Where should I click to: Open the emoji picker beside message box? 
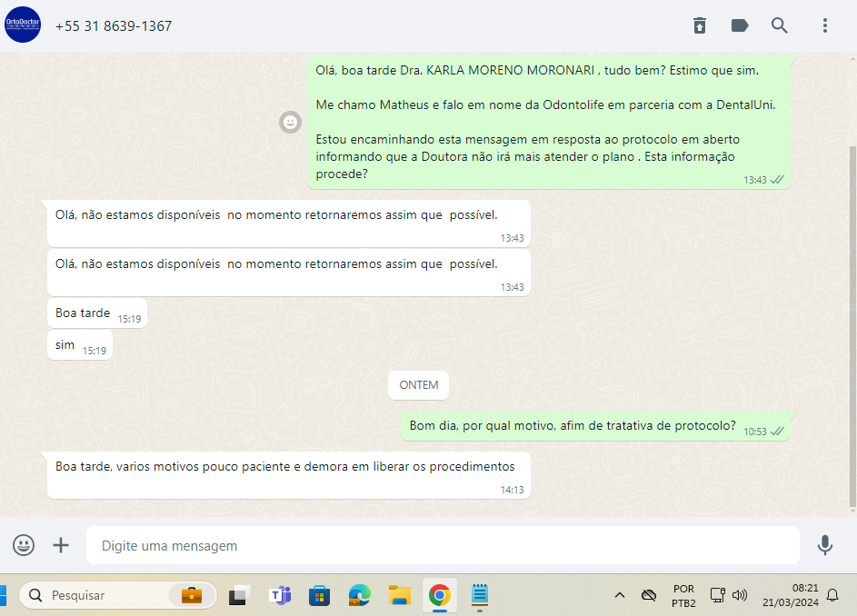click(x=24, y=545)
